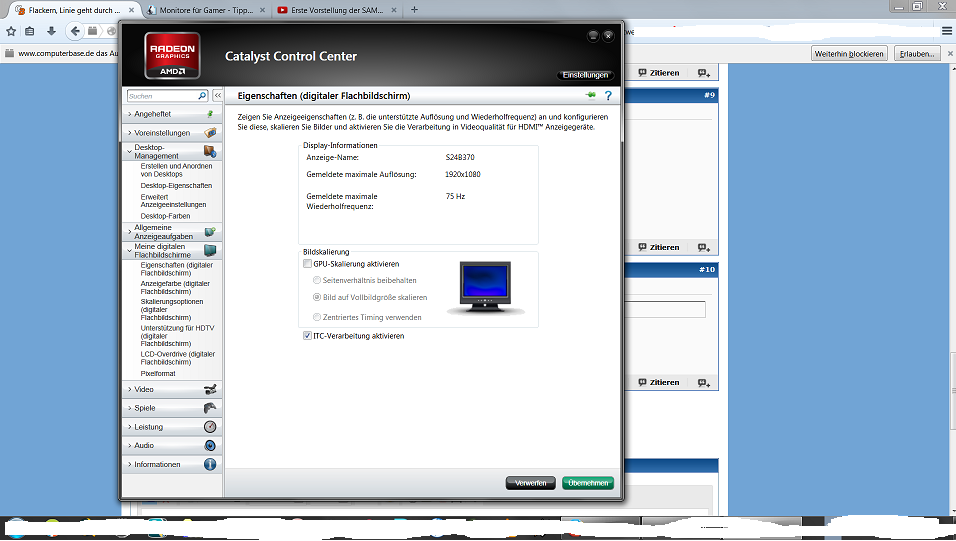The image size is (956, 541).
Task: Open Desktop-Eigenschaften page
Action: coord(177,185)
